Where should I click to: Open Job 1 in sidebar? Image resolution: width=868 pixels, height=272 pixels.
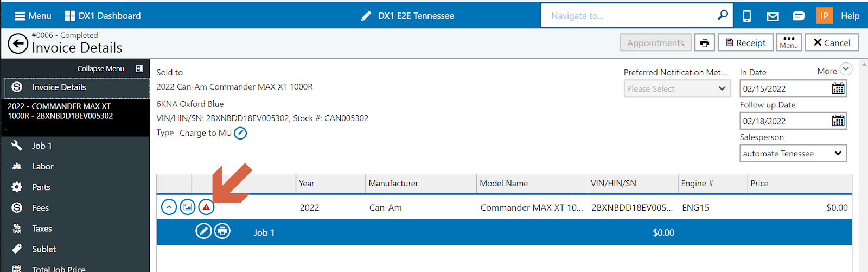point(75,146)
